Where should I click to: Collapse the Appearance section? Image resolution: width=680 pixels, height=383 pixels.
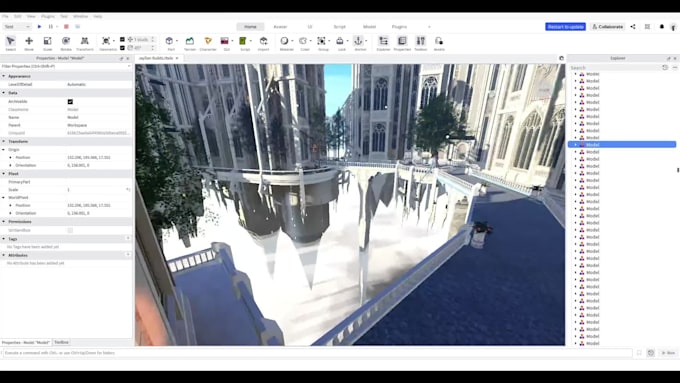coord(4,76)
